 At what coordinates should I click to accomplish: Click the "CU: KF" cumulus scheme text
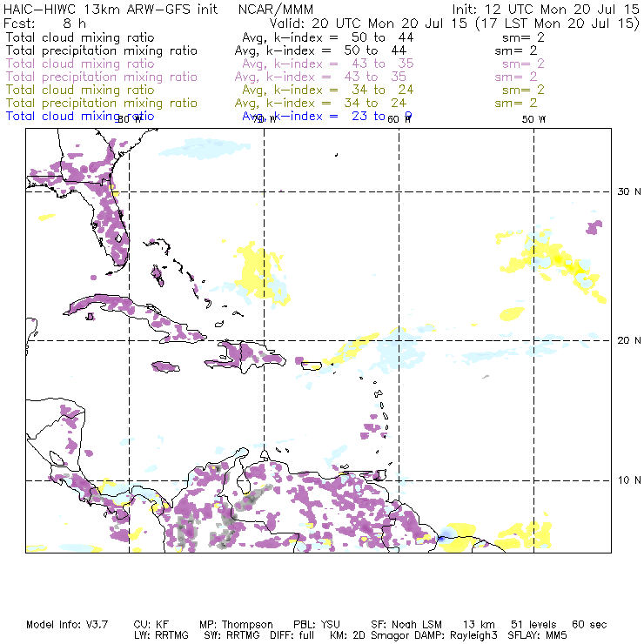(x=151, y=625)
